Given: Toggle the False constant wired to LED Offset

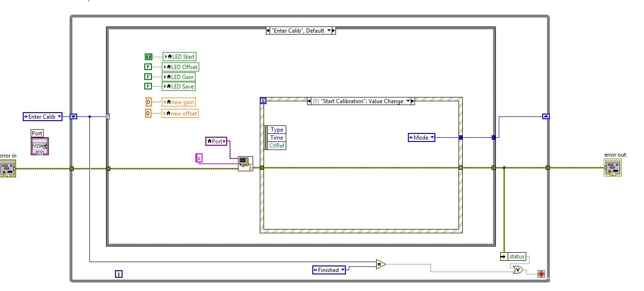Looking at the screenshot, I should click(148, 67).
